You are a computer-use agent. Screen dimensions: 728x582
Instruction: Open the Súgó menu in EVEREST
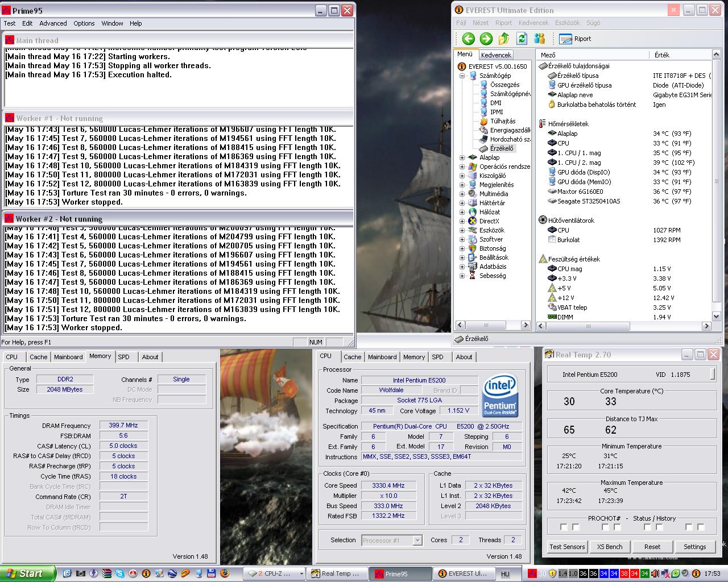click(x=593, y=23)
